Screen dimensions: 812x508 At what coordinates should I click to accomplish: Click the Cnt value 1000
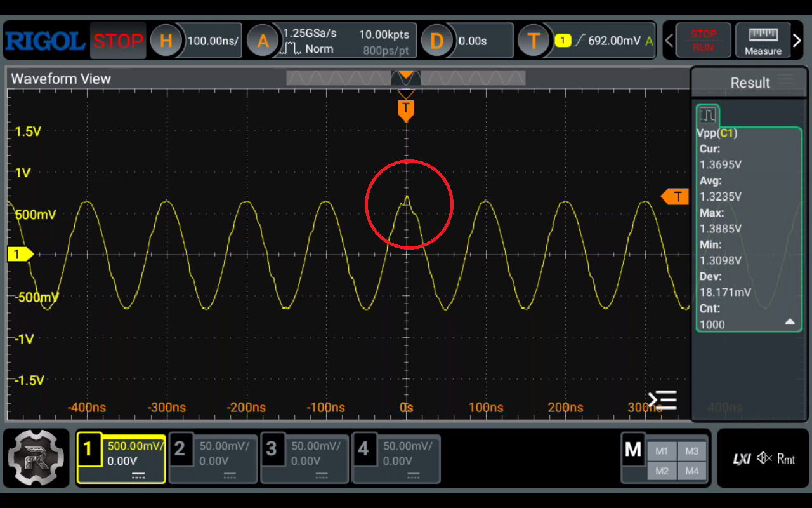(x=712, y=324)
